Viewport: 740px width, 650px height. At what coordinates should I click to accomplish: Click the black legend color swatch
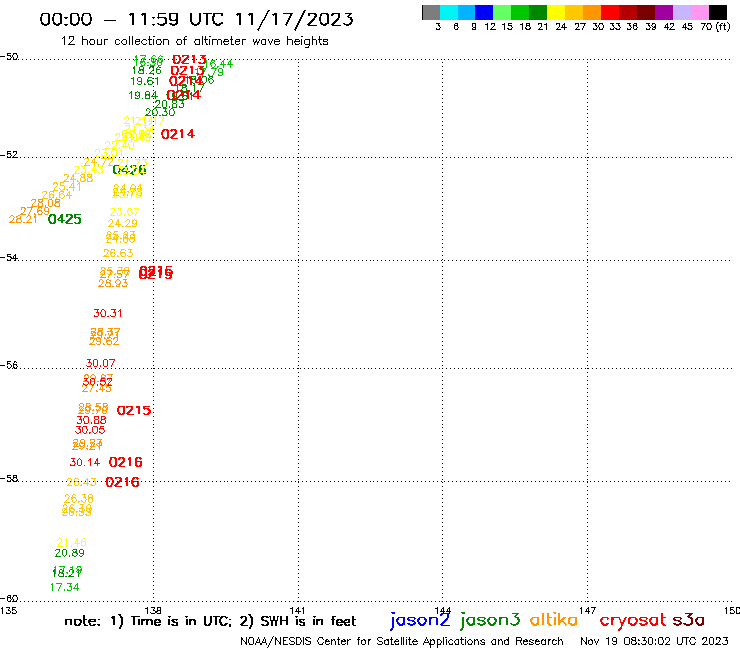717,12
